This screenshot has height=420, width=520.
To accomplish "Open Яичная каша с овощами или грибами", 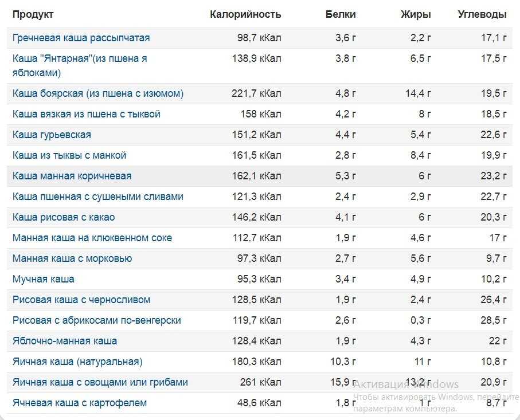I will coord(100,382).
